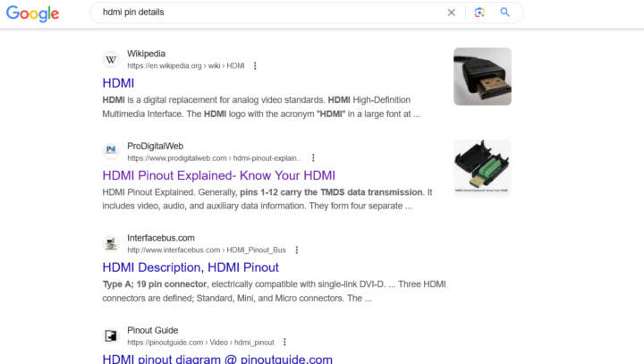Screen dimensions: 644x364
Task: Click the Google logo
Action: [33, 13]
